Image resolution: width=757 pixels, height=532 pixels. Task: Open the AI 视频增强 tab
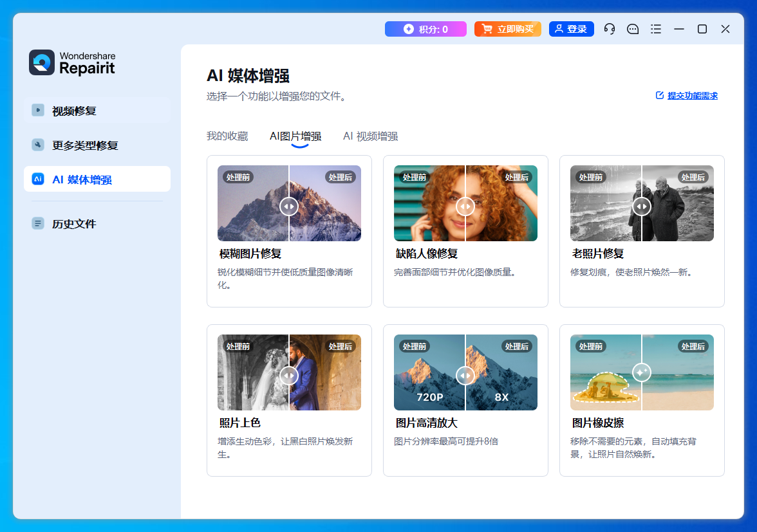click(371, 136)
